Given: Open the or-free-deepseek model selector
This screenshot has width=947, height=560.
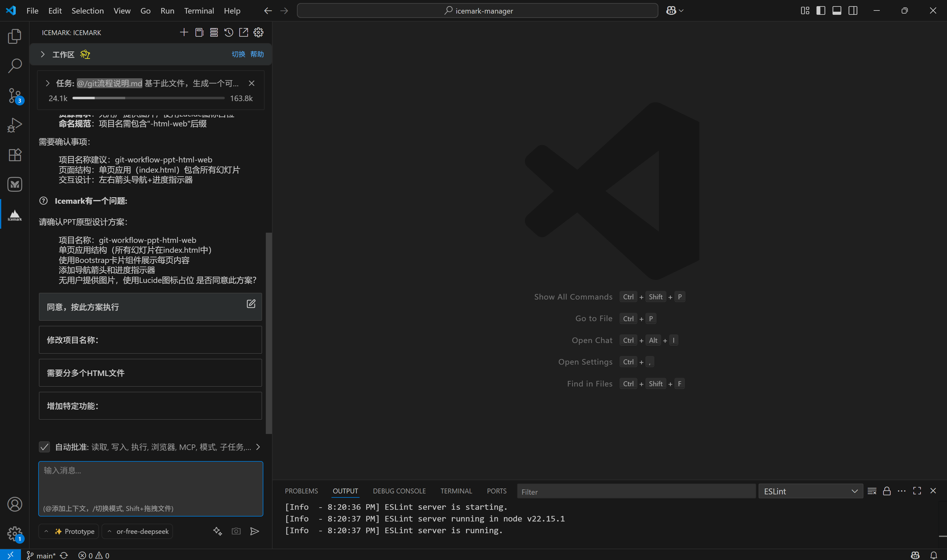Looking at the screenshot, I should coord(138,531).
